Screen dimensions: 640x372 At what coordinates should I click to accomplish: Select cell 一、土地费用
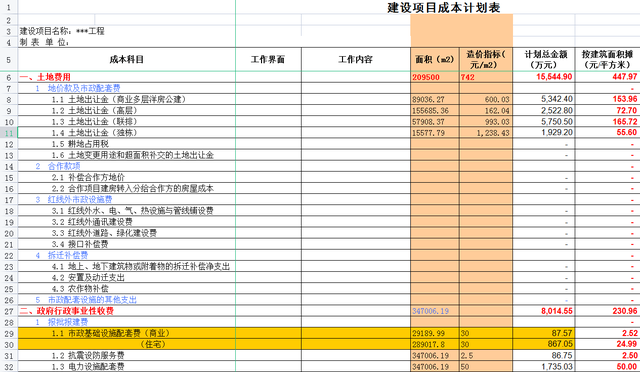point(127,77)
